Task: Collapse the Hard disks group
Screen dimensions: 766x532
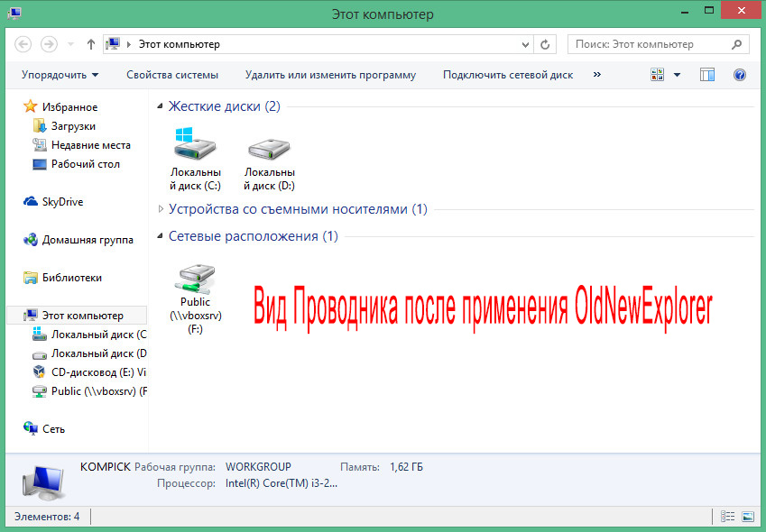Action: tap(160, 106)
